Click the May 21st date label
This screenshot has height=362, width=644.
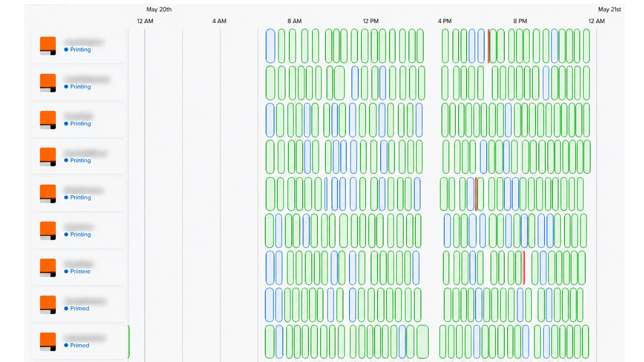coord(609,9)
